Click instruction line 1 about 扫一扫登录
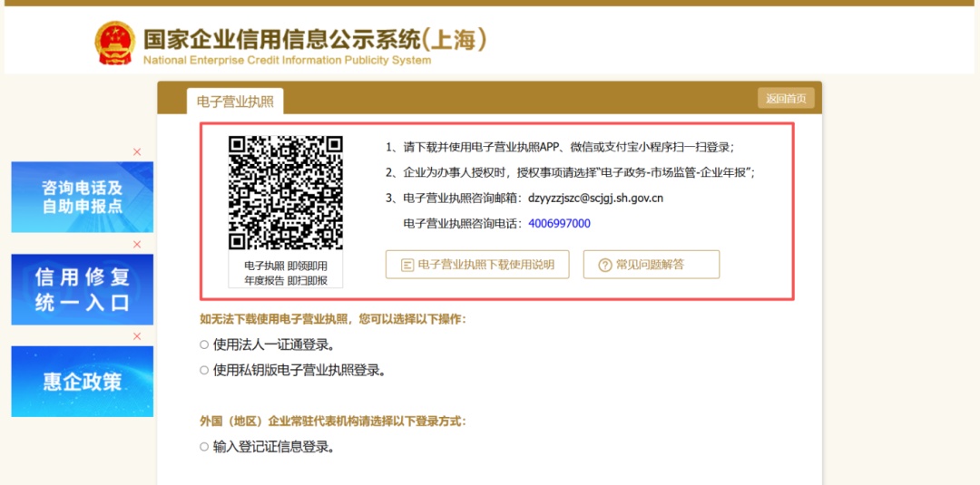This screenshot has width=980, height=485. (x=560, y=147)
